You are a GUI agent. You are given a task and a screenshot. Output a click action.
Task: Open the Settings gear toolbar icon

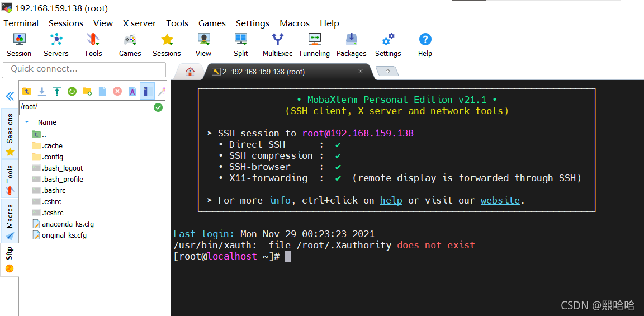(388, 45)
